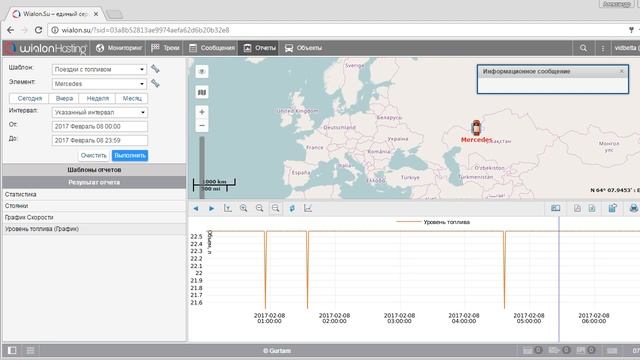Image resolution: width=640 pixels, height=360 pixels.
Task: Open the Элемент Mercedes dropdown
Action: click(x=99, y=84)
